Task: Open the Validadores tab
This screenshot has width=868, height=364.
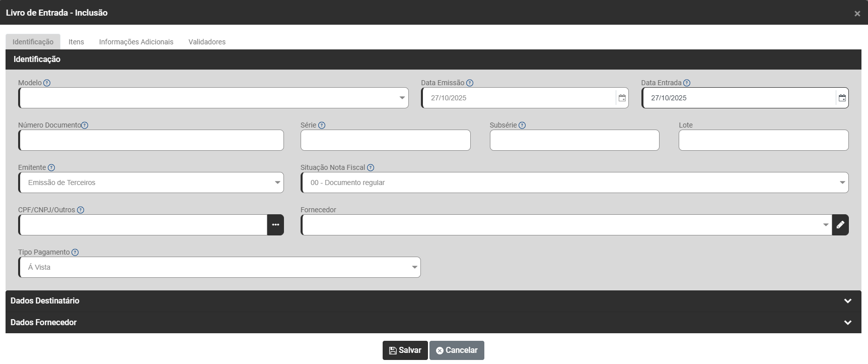Action: (207, 42)
